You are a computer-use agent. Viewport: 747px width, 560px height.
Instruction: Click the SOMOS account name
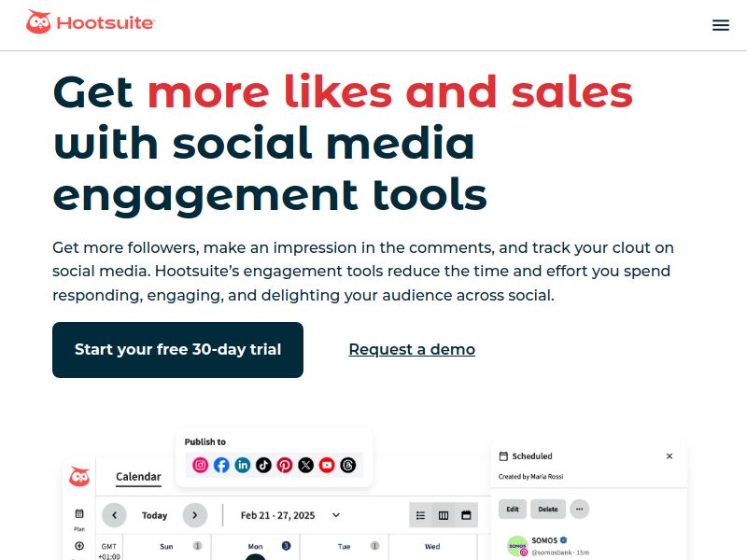544,540
